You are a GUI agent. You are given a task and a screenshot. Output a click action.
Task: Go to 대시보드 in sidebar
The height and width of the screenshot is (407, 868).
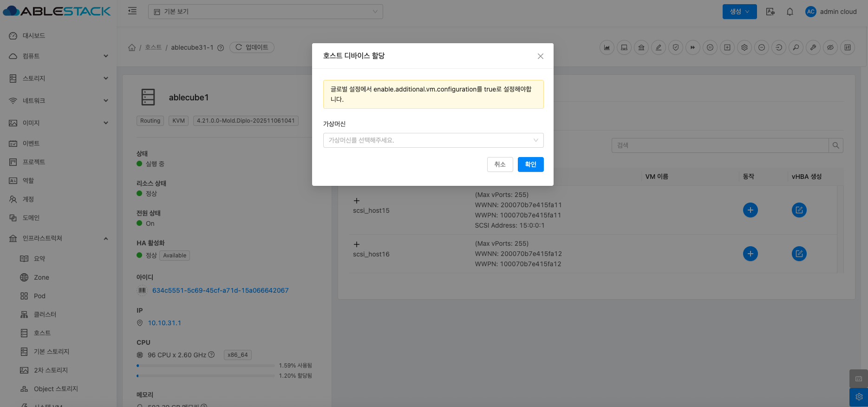point(34,36)
